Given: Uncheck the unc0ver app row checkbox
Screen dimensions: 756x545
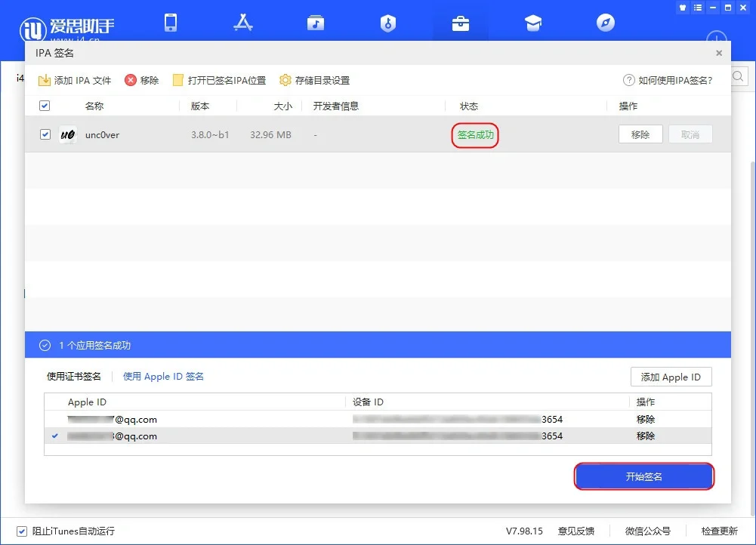Looking at the screenshot, I should pyautogui.click(x=44, y=134).
